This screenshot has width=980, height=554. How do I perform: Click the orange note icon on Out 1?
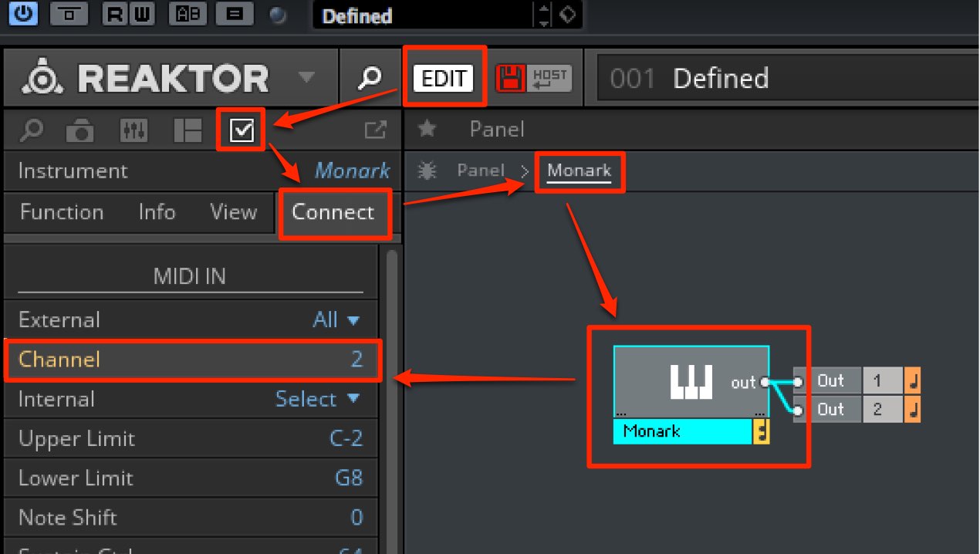(x=912, y=380)
